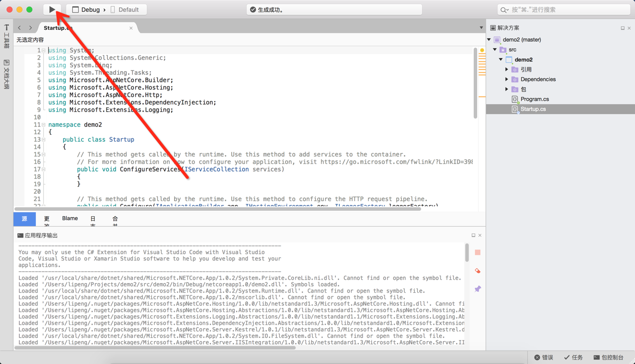Viewport: 635px width, 364px height.
Task: Click the search field in toolbar
Action: (x=564, y=9)
